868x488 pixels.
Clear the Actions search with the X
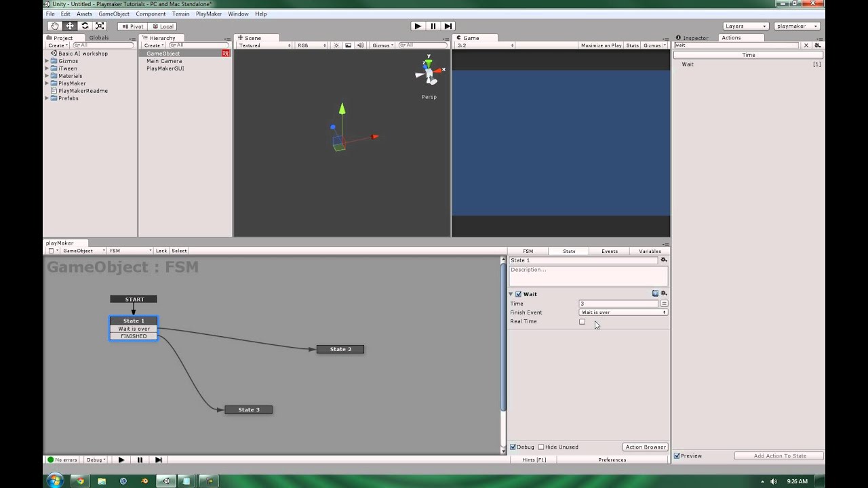point(806,45)
